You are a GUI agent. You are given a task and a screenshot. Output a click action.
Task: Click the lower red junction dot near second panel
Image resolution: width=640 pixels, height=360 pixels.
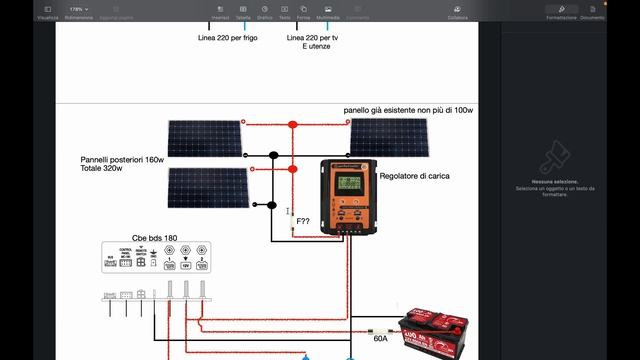click(293, 169)
